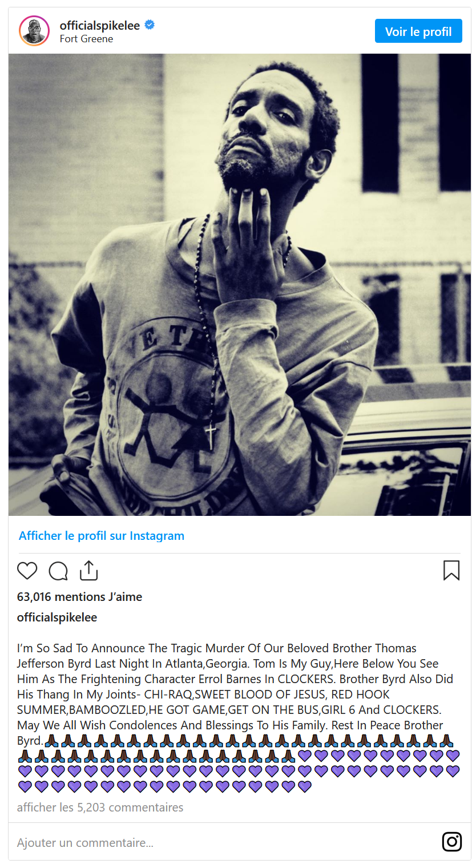This screenshot has height=868, width=476.
Task: Open the black-and-white portrait photo
Action: coord(240,285)
